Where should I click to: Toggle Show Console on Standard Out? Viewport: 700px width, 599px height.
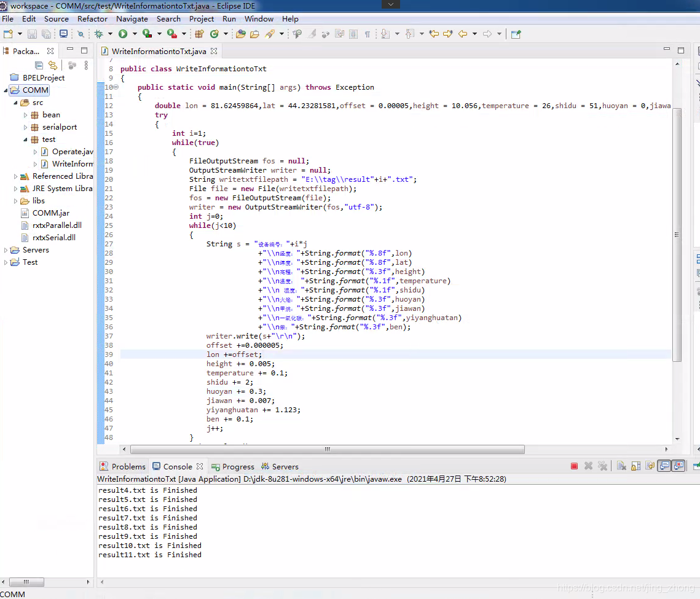(x=664, y=466)
